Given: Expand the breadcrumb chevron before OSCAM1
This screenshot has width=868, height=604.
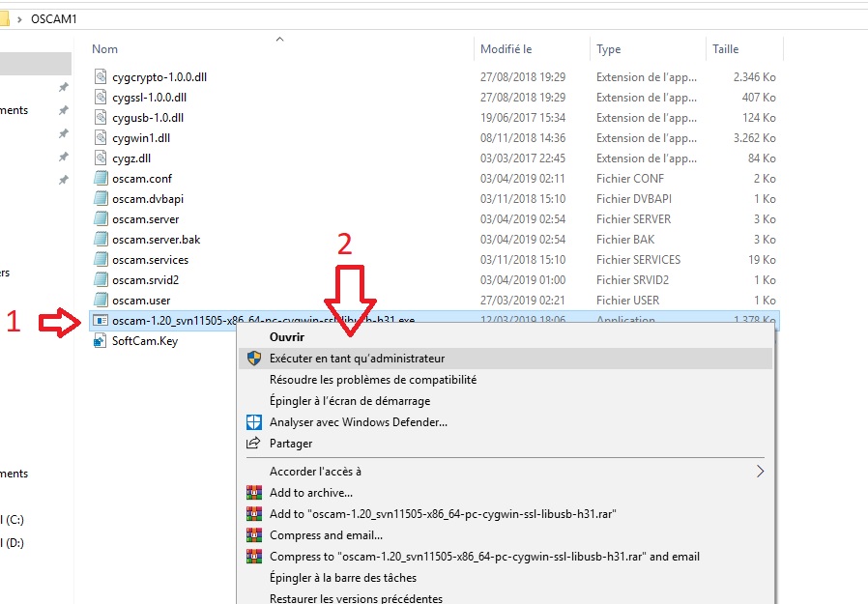Looking at the screenshot, I should pos(19,19).
